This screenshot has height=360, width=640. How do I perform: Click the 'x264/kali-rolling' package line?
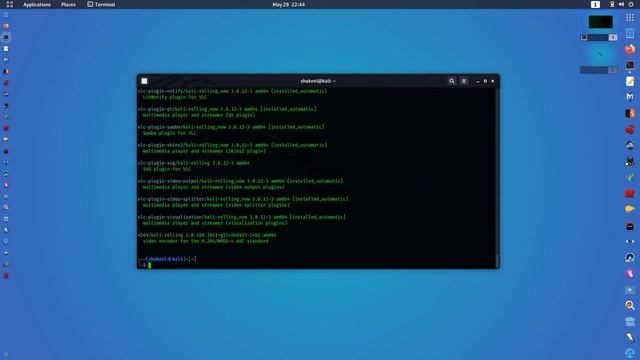[207, 235]
